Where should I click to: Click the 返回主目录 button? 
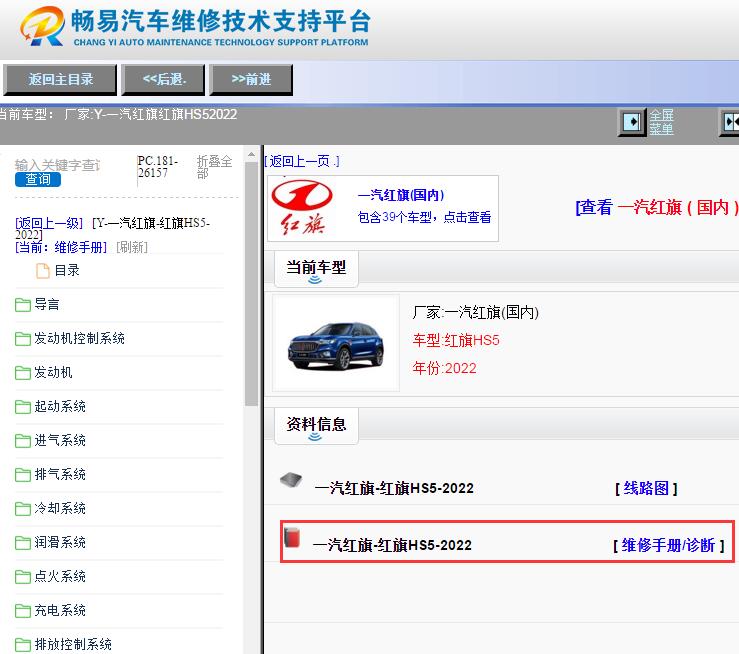[x=60, y=80]
